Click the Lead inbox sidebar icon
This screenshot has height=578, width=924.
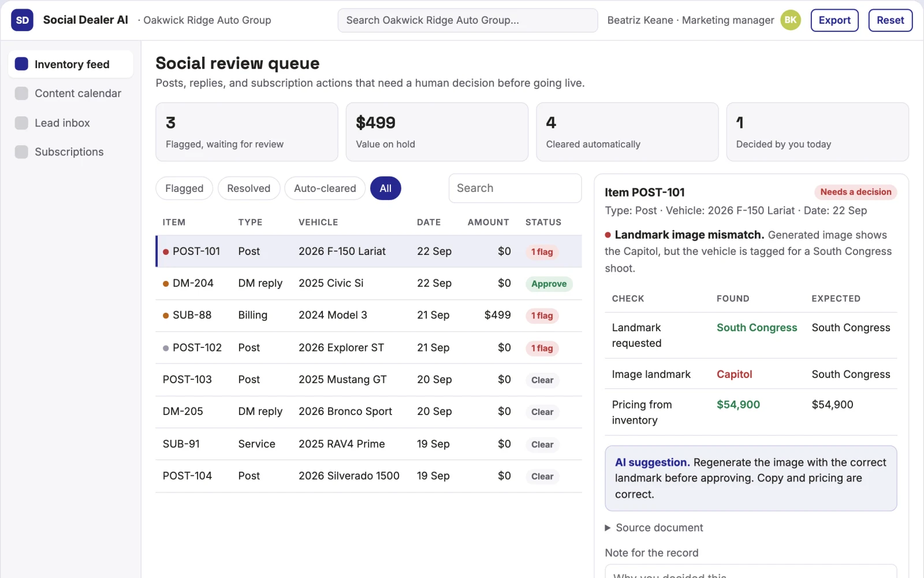tap(21, 123)
